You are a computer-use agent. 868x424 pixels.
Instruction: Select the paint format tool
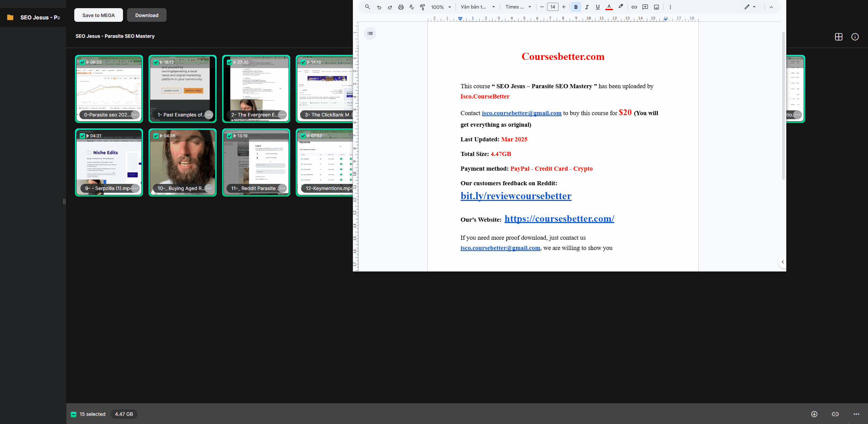click(x=422, y=7)
